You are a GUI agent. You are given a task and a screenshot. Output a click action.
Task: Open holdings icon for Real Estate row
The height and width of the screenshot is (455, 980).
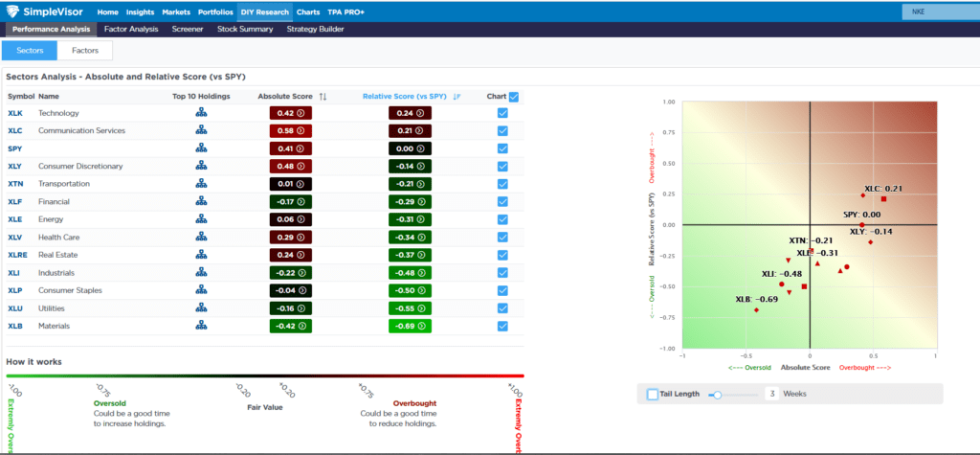click(x=201, y=255)
